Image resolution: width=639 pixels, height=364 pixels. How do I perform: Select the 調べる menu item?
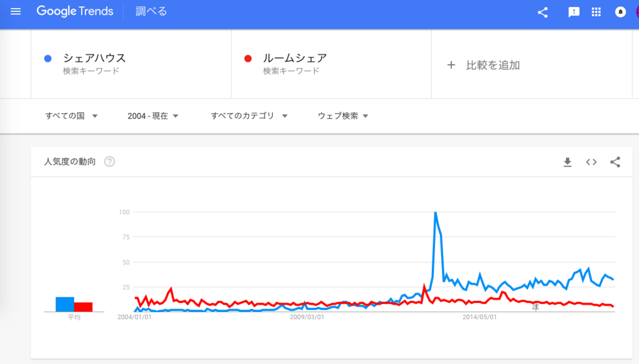(152, 11)
